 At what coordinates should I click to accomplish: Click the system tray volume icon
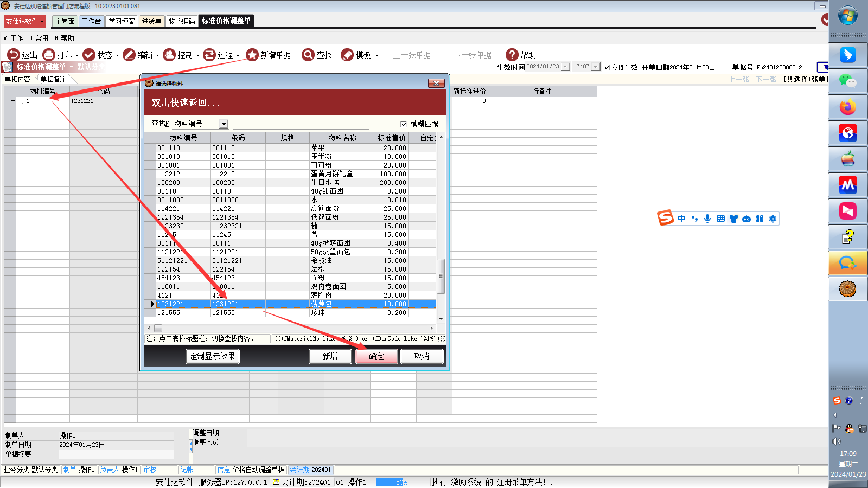[836, 441]
